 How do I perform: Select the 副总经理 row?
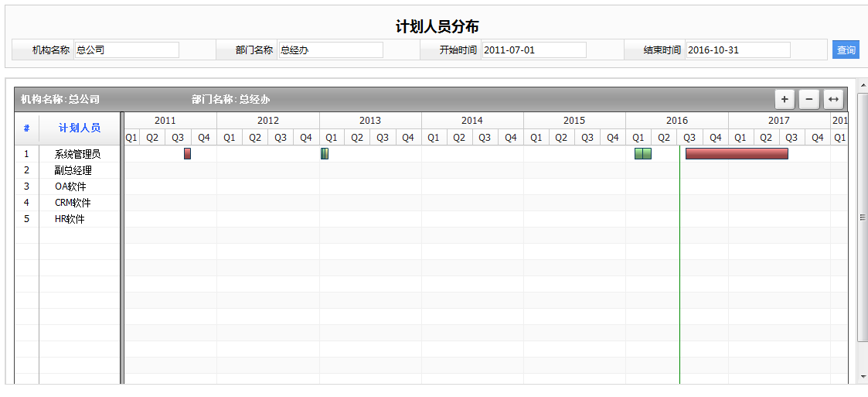[73, 170]
